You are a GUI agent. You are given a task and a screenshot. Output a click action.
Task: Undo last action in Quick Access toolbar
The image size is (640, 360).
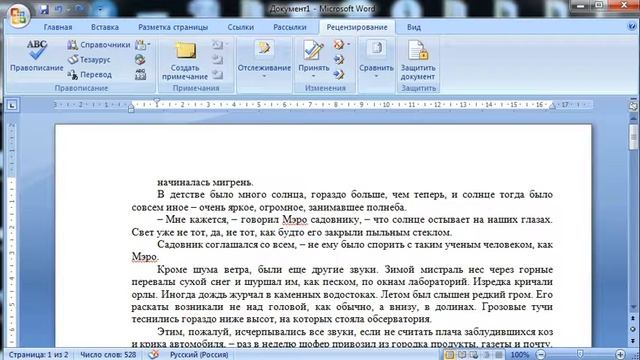(59, 9)
